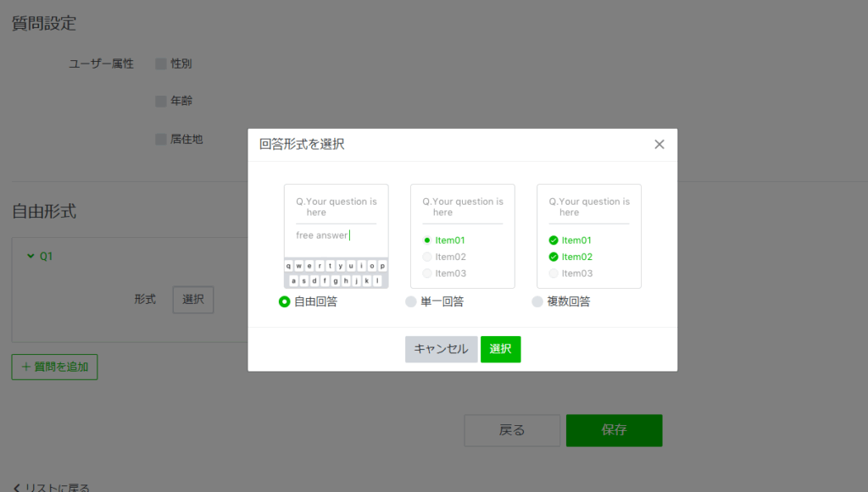Check the 居住地 checkbox
868x492 pixels.
click(161, 140)
